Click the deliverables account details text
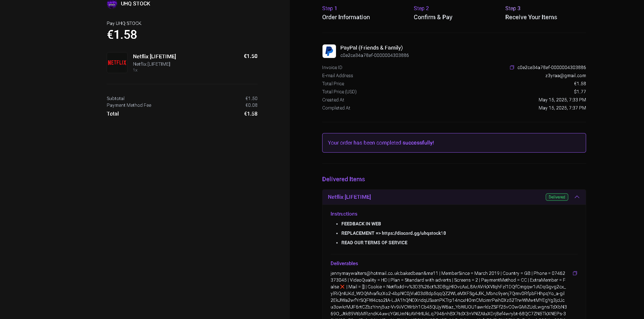 click(x=448, y=295)
